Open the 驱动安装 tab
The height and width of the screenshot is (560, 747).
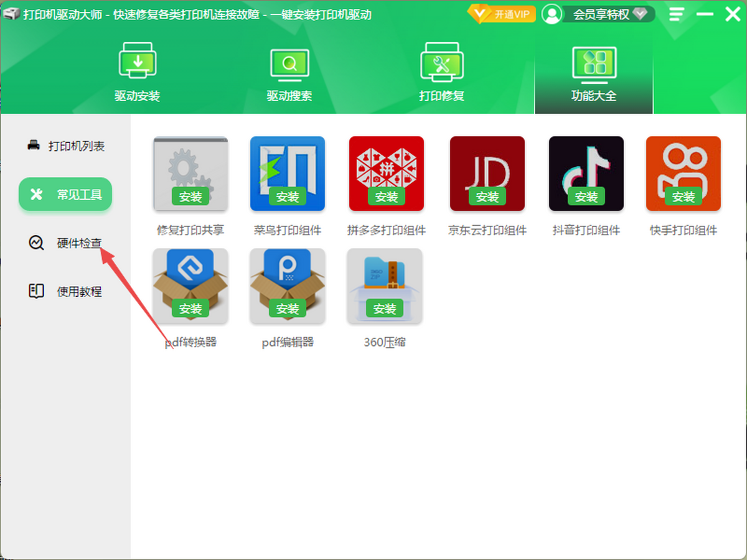coord(138,72)
